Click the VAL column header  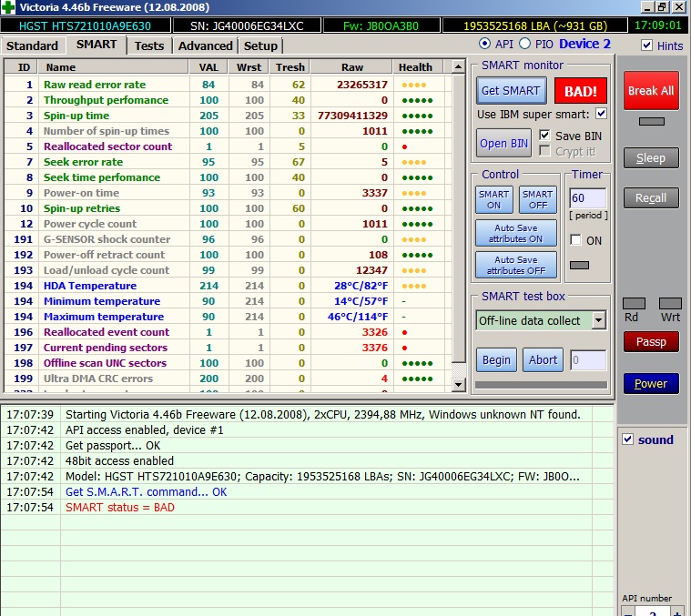(208, 67)
